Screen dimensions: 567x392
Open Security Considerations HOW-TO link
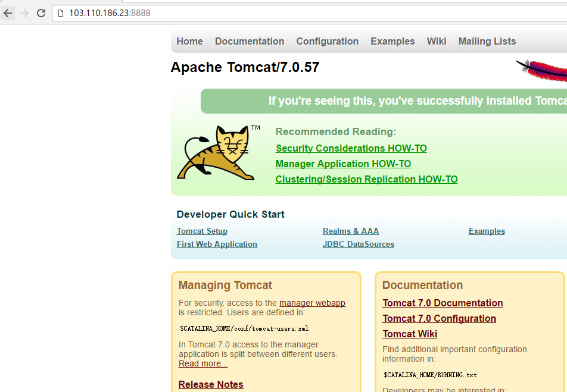click(x=351, y=149)
